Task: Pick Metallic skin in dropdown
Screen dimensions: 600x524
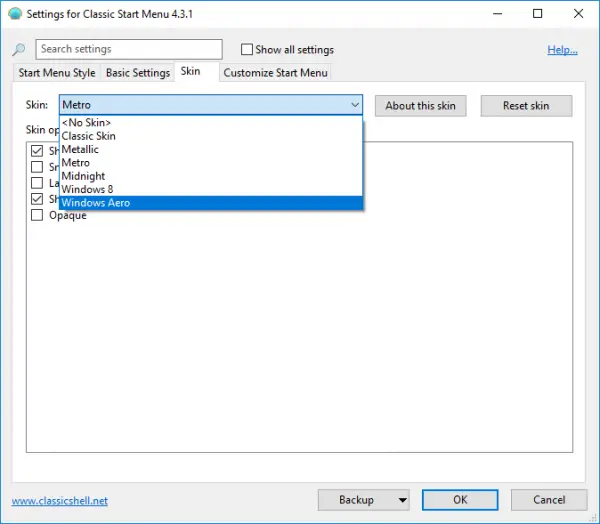Action: coord(211,149)
